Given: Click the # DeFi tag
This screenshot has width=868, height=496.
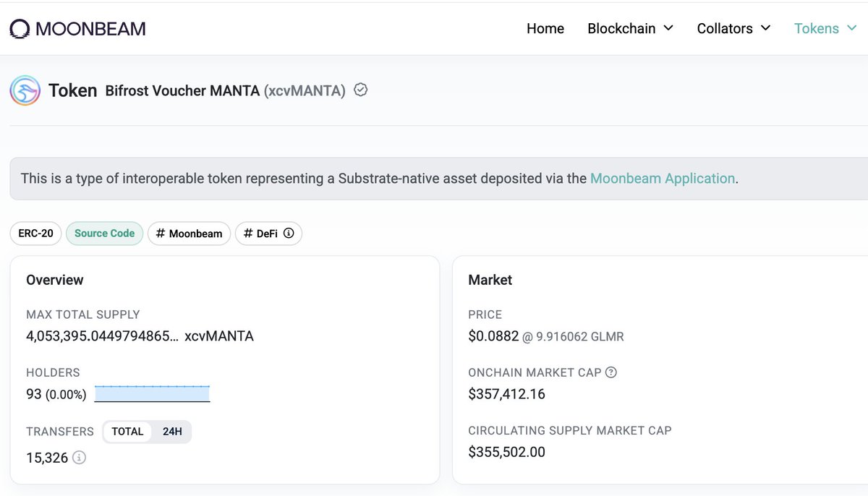Looking at the screenshot, I should point(268,234).
